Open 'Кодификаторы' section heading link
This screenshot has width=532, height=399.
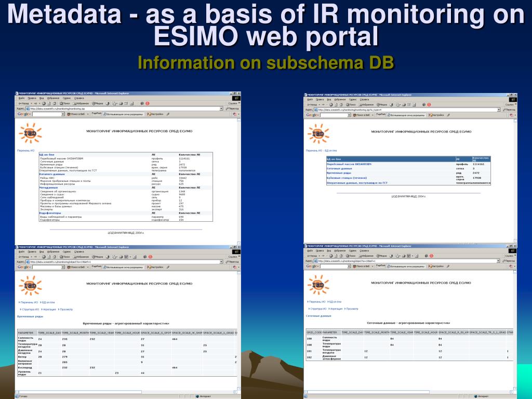click(50, 213)
